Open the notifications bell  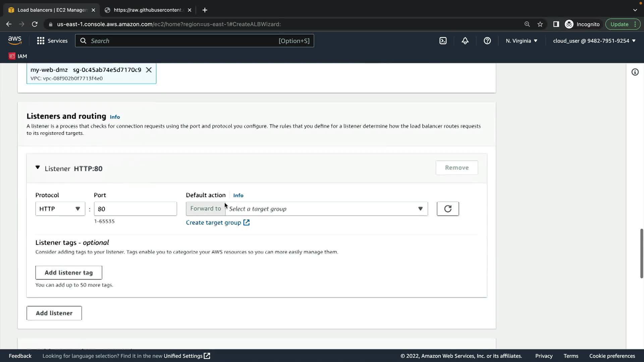click(465, 41)
